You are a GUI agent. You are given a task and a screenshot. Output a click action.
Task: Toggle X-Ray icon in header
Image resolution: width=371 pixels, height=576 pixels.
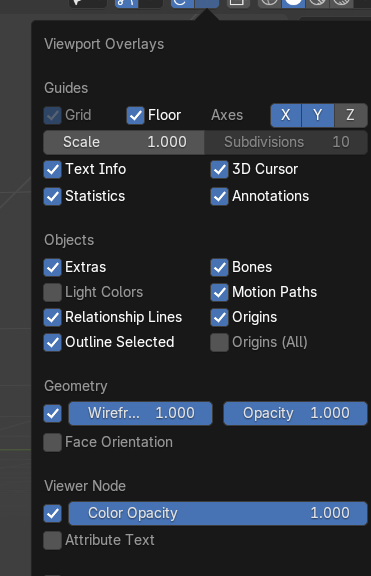pos(237,3)
